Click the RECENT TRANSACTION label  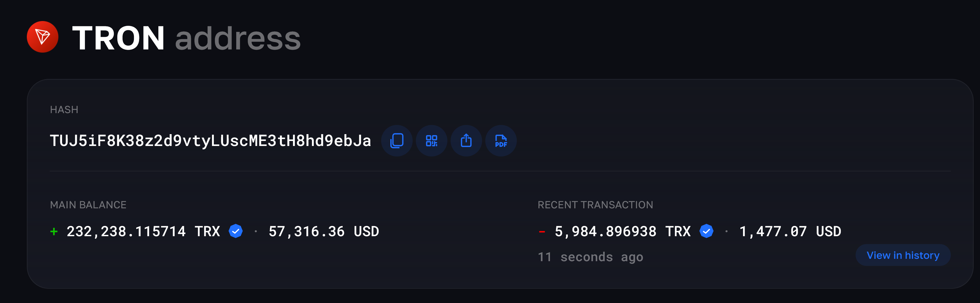point(595,205)
